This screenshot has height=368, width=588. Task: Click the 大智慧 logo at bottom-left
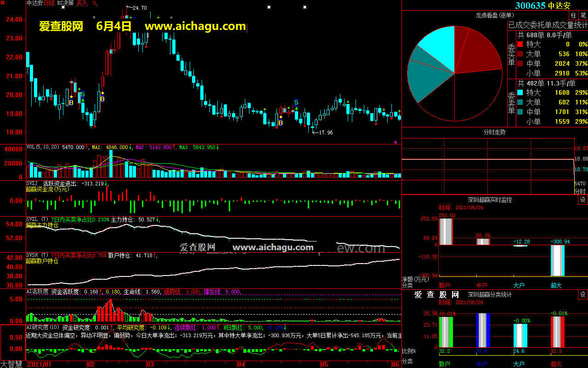pos(11,364)
